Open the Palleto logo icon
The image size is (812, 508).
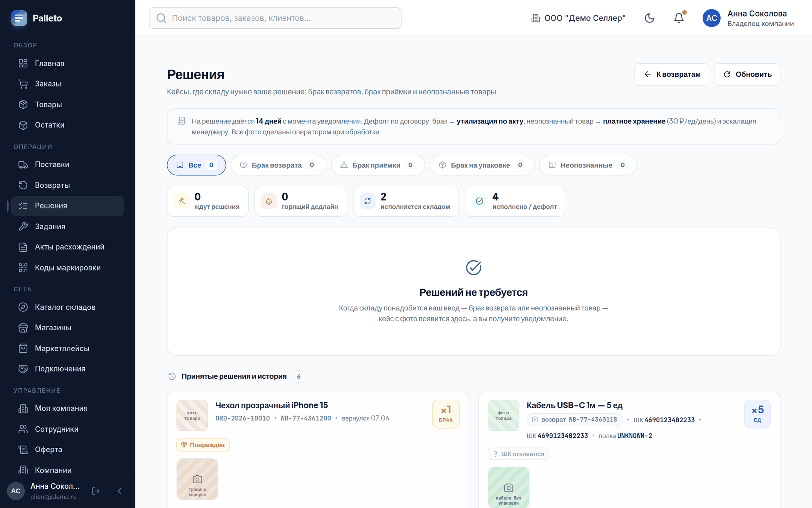(x=19, y=18)
